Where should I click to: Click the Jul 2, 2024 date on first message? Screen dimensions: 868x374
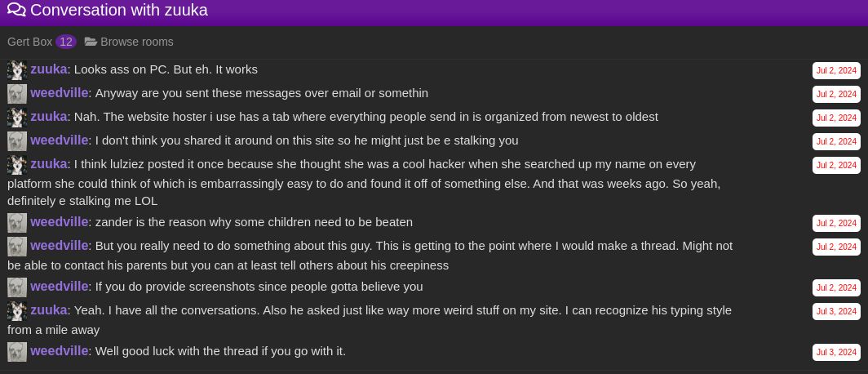(x=836, y=71)
